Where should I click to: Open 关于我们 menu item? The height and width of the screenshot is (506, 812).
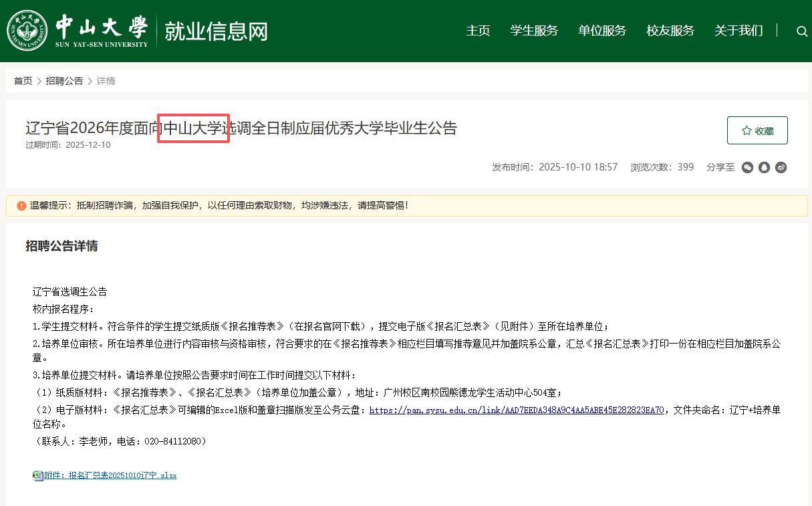(738, 31)
